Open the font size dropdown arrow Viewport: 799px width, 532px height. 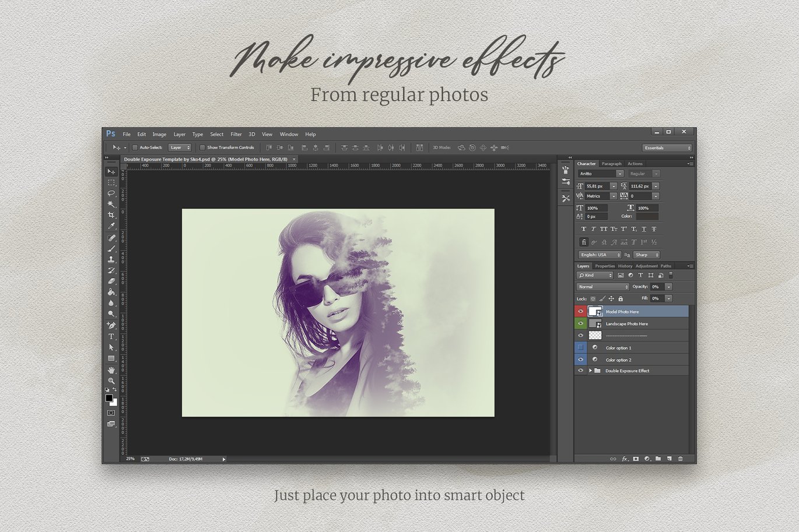tap(613, 186)
